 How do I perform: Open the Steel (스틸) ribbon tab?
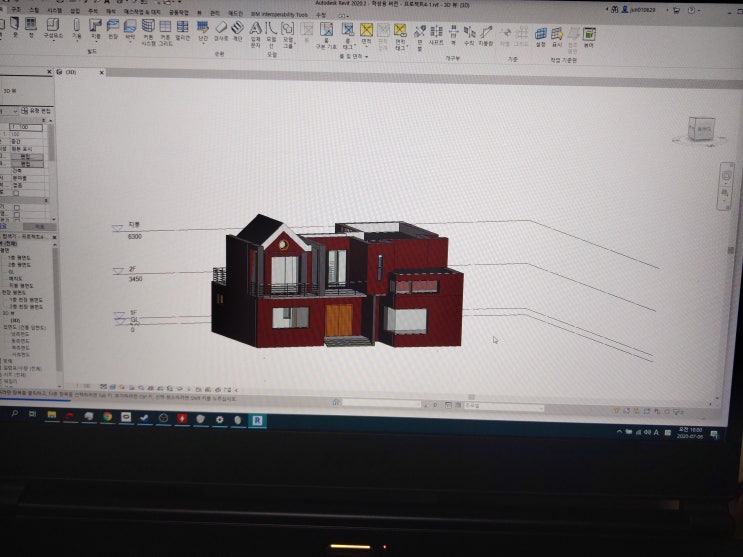click(x=34, y=9)
